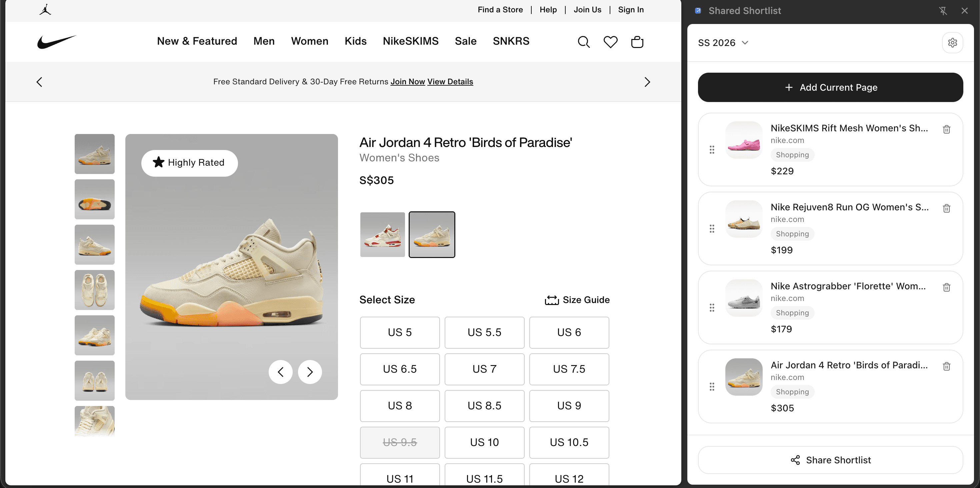
Task: Open Favourites heart icon
Action: click(x=611, y=42)
